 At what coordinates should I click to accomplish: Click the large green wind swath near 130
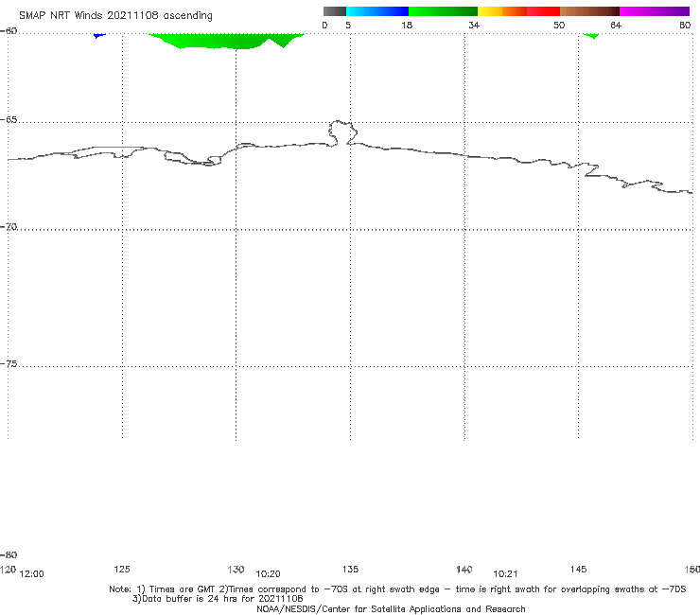tap(226, 40)
